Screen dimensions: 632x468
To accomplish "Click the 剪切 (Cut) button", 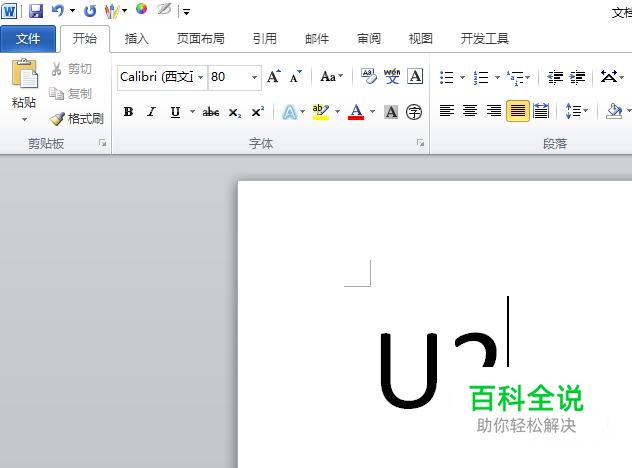I will coord(72,69).
